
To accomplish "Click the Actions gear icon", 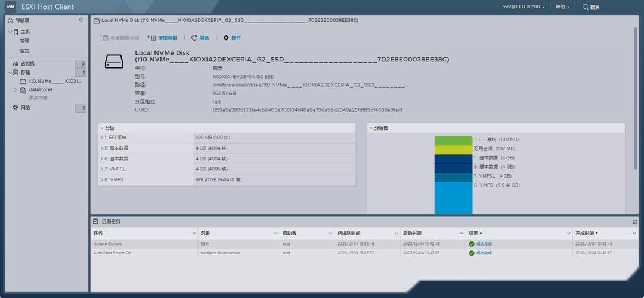I will [x=226, y=38].
